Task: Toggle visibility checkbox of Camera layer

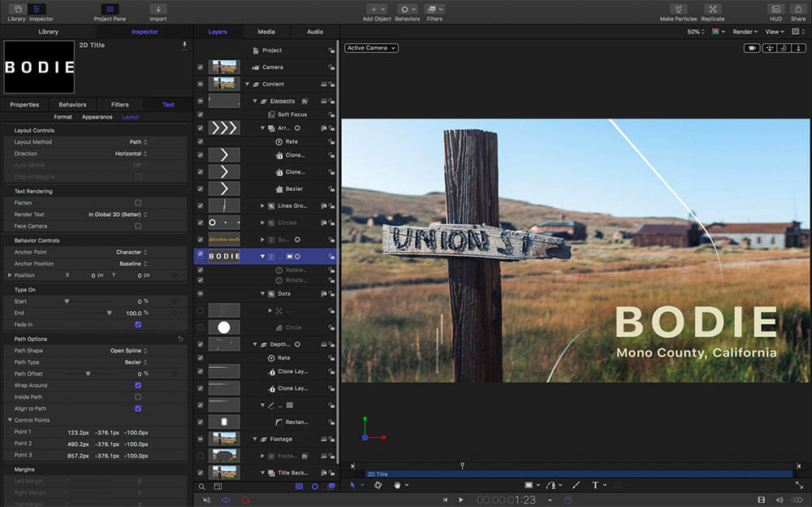Action: pyautogui.click(x=201, y=67)
